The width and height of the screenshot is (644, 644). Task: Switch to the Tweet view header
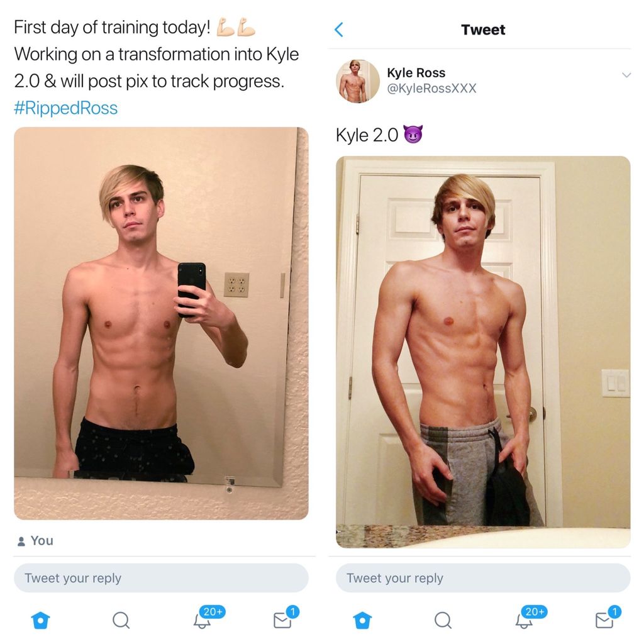click(483, 29)
